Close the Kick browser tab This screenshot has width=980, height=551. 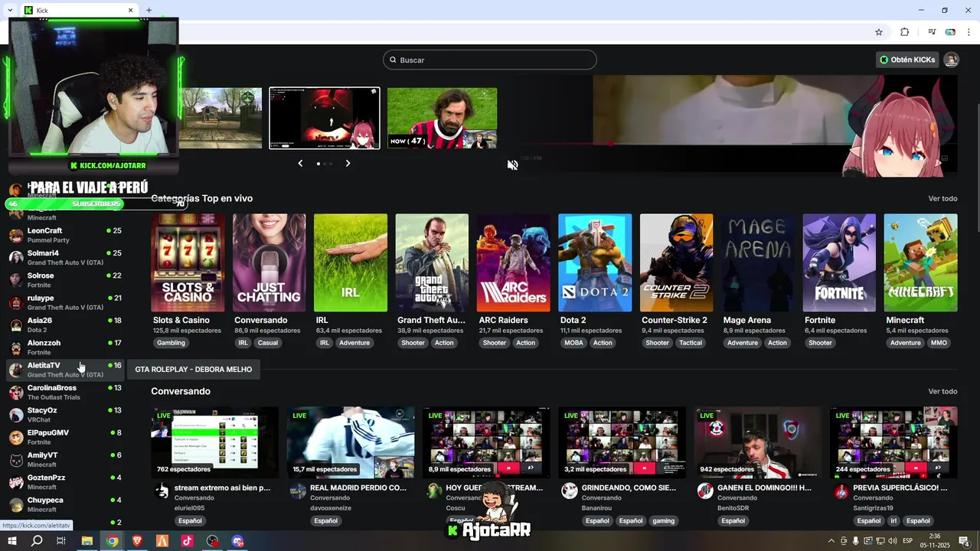coord(130,11)
